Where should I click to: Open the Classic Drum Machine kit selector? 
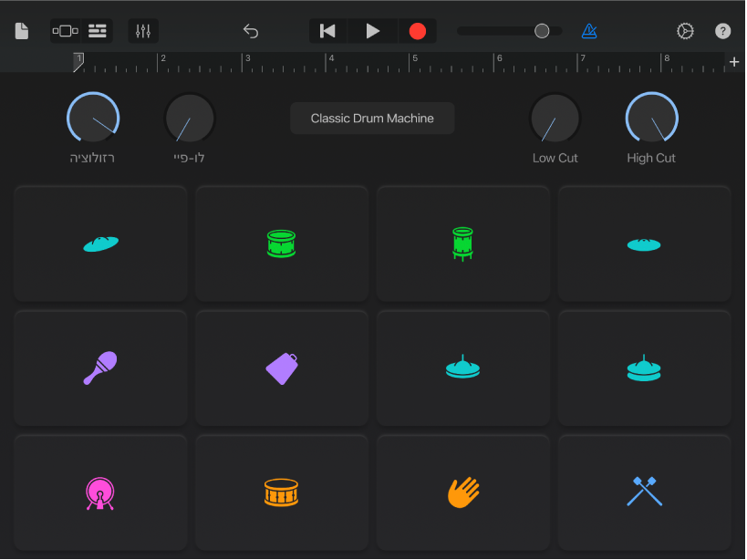coord(372,119)
